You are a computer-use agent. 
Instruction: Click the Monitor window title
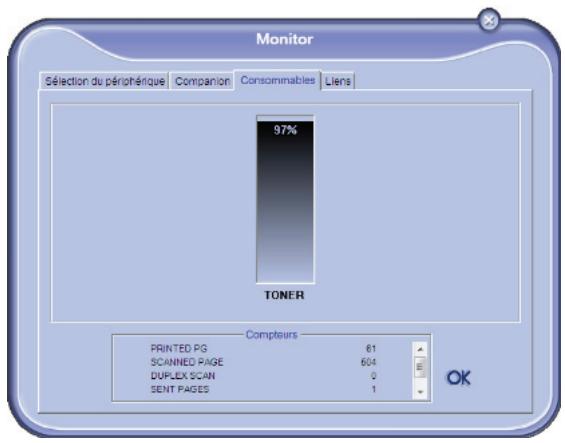(x=285, y=39)
